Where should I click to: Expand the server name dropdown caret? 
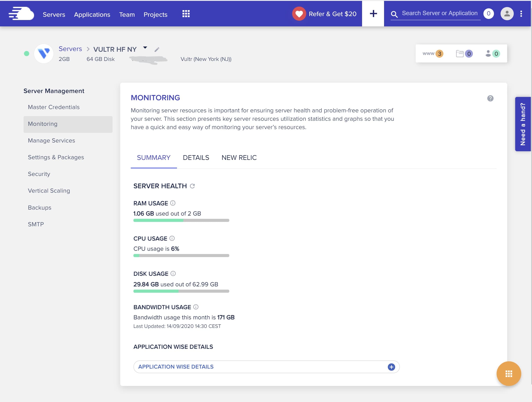[145, 48]
